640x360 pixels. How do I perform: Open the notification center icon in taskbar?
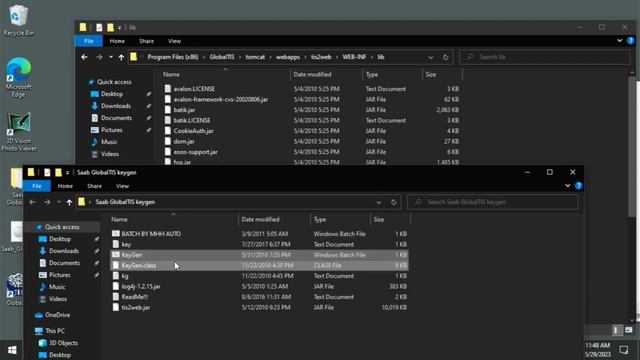(x=624, y=350)
